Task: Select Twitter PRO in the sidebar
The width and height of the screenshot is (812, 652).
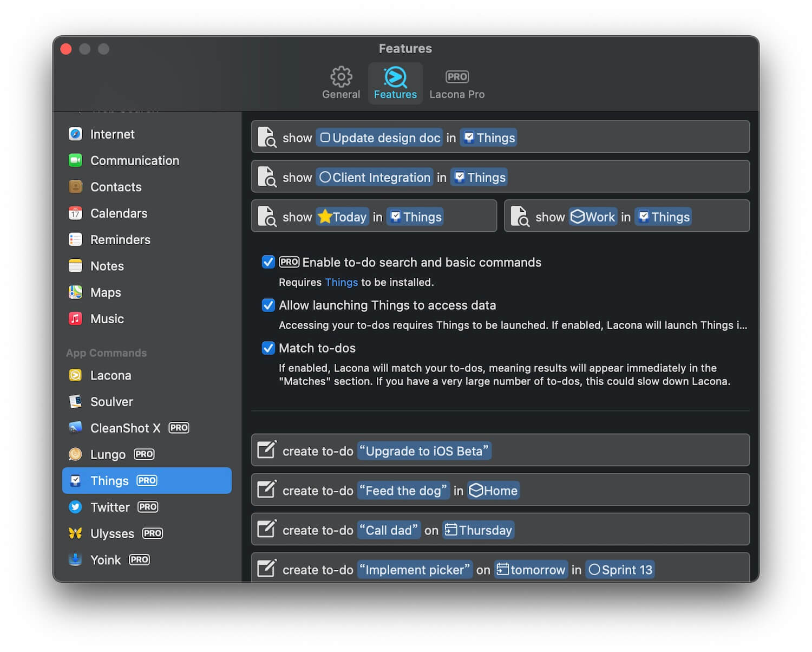Action: pos(147,507)
